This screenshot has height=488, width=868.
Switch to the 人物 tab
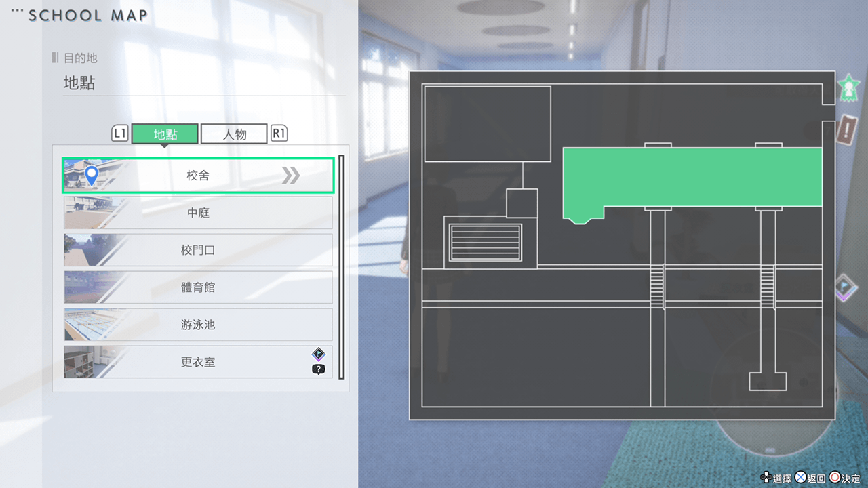(234, 134)
